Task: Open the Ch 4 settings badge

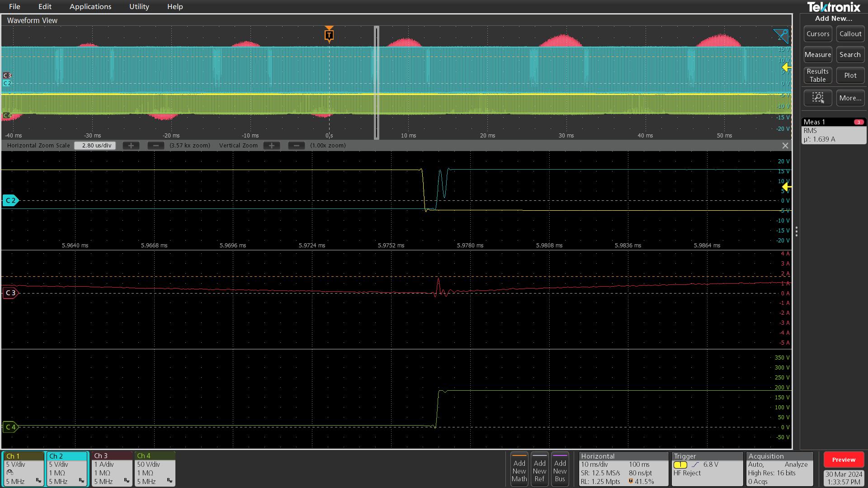Action: tap(155, 469)
